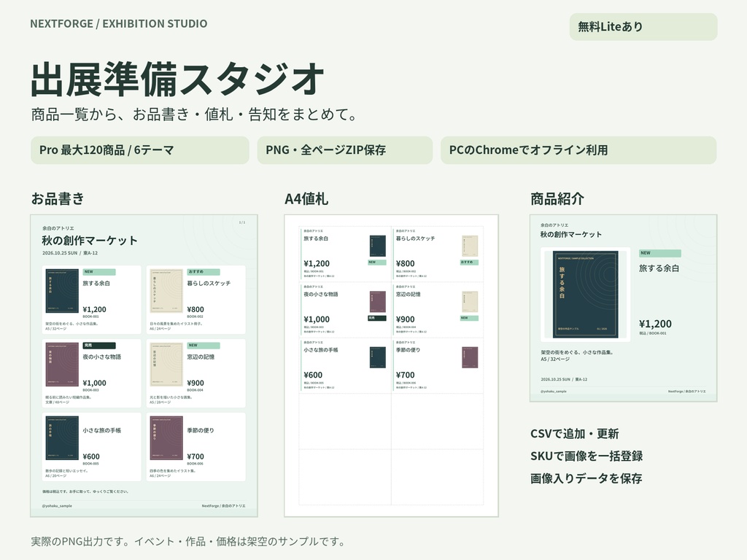The width and height of the screenshot is (747, 560).
Task: Click the ¥600 price in お品書き preview
Action: (x=91, y=456)
